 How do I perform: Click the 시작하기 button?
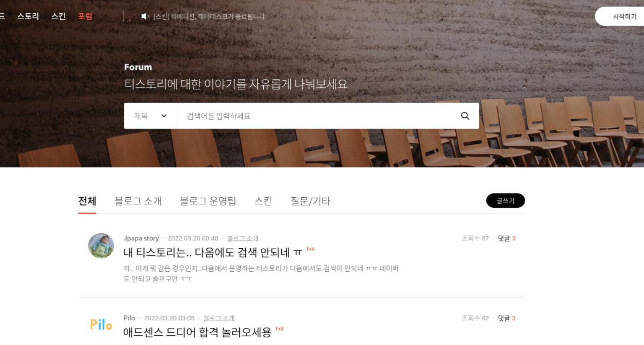[x=623, y=16]
